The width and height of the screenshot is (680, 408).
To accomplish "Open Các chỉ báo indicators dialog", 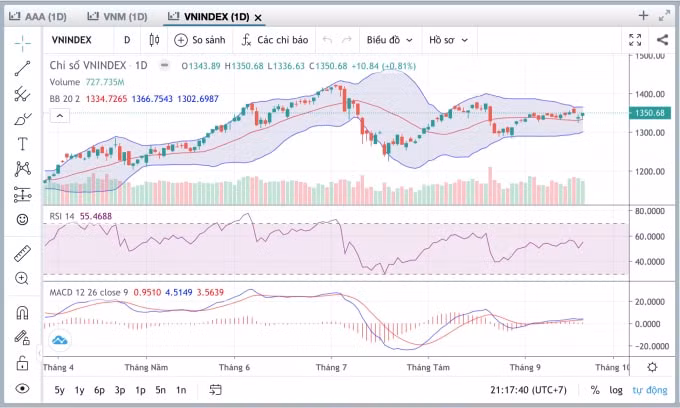I will tap(275, 40).
